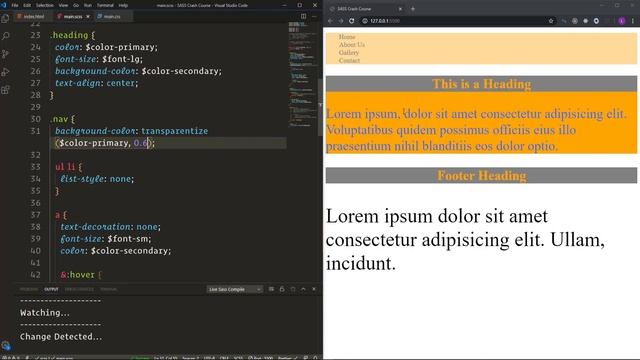This screenshot has height=360, width=640.
Task: Click the Home nav link
Action: [347, 37]
